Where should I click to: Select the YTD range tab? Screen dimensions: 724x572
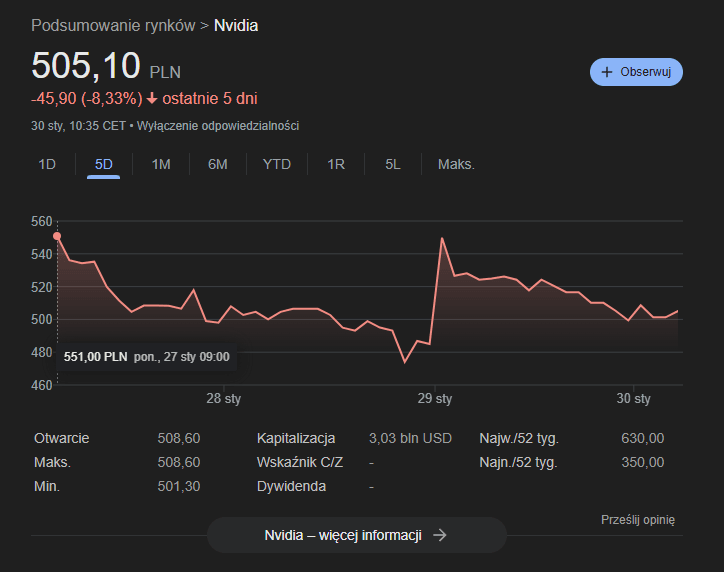click(x=277, y=164)
